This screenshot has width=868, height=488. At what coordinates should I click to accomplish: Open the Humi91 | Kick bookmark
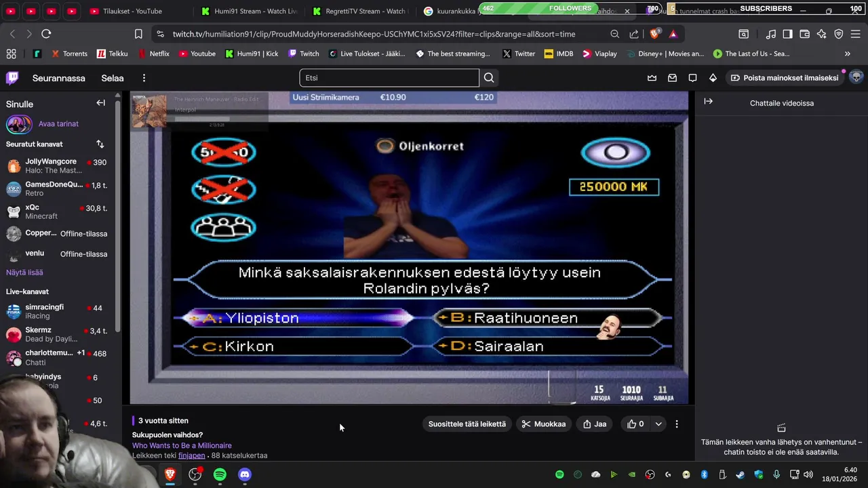(252, 54)
